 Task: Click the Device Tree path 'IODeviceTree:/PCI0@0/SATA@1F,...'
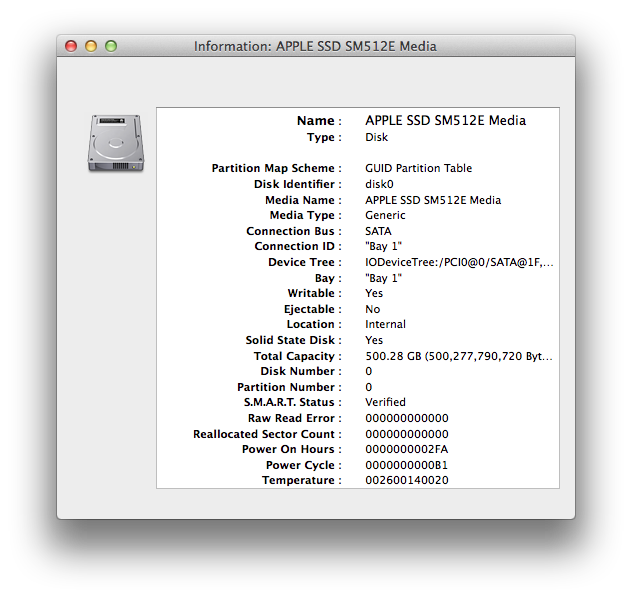click(x=459, y=262)
